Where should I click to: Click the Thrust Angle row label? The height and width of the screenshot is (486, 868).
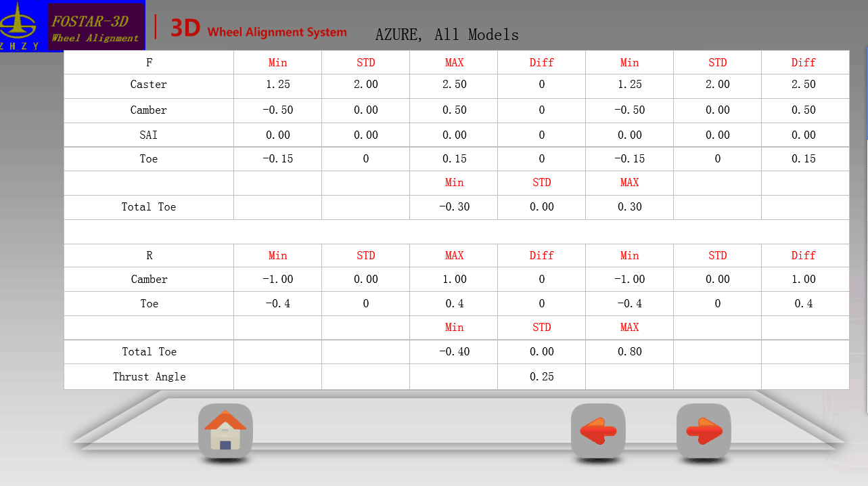149,376
